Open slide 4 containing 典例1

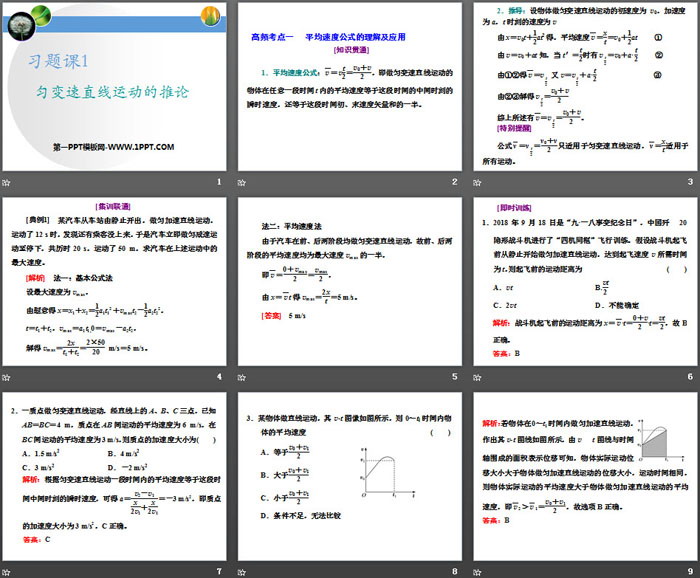tap(114, 282)
